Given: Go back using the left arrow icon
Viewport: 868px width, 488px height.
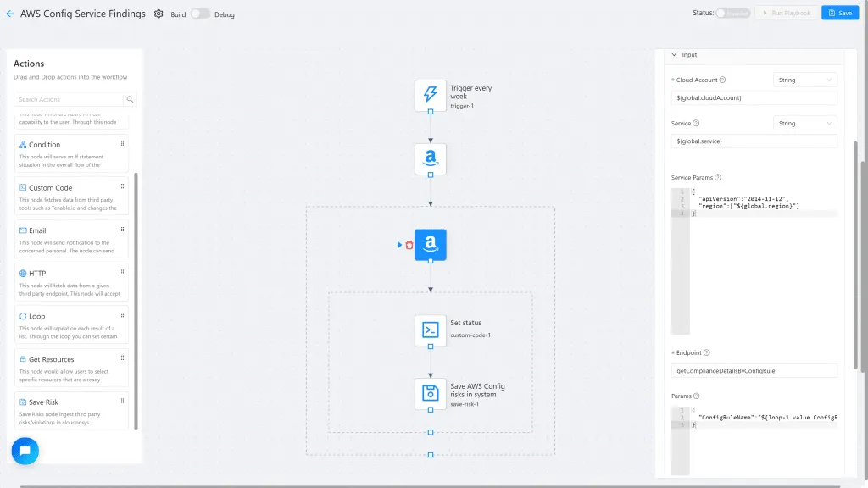Looking at the screenshot, I should [10, 14].
